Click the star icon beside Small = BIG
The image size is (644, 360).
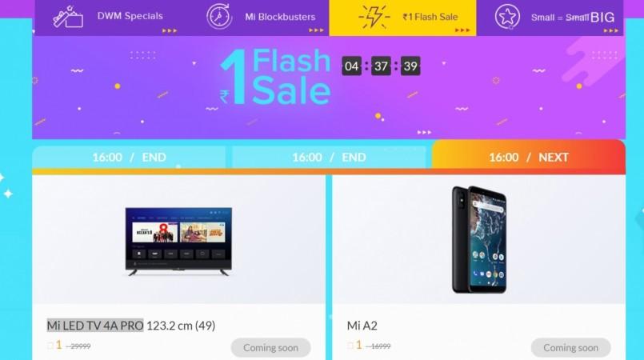(507, 17)
